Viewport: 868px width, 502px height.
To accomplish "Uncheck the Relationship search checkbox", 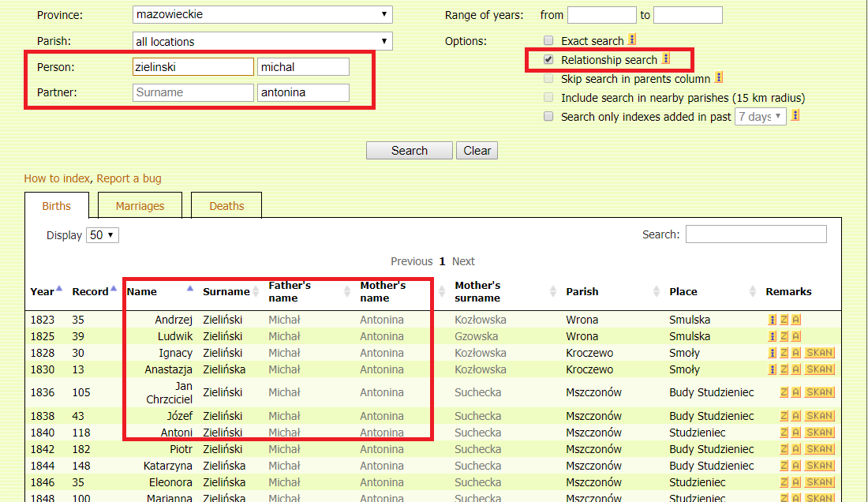I will [548, 60].
